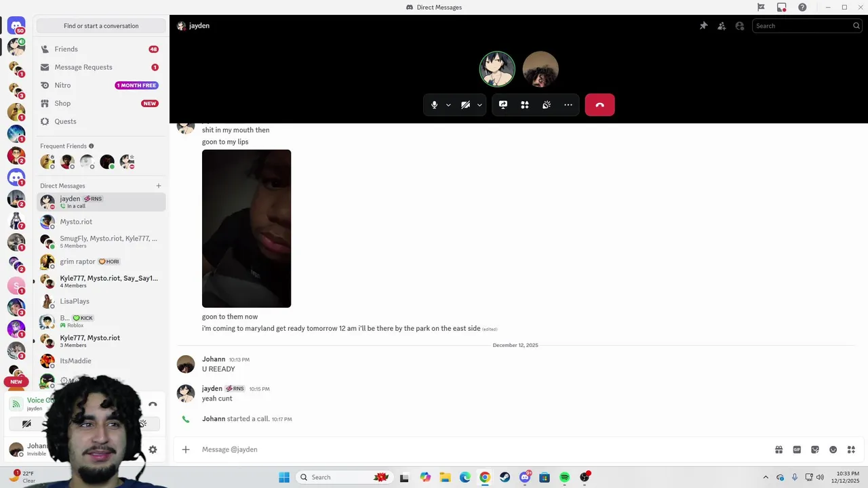Open microphone input options dropdown arrow

coord(448,105)
